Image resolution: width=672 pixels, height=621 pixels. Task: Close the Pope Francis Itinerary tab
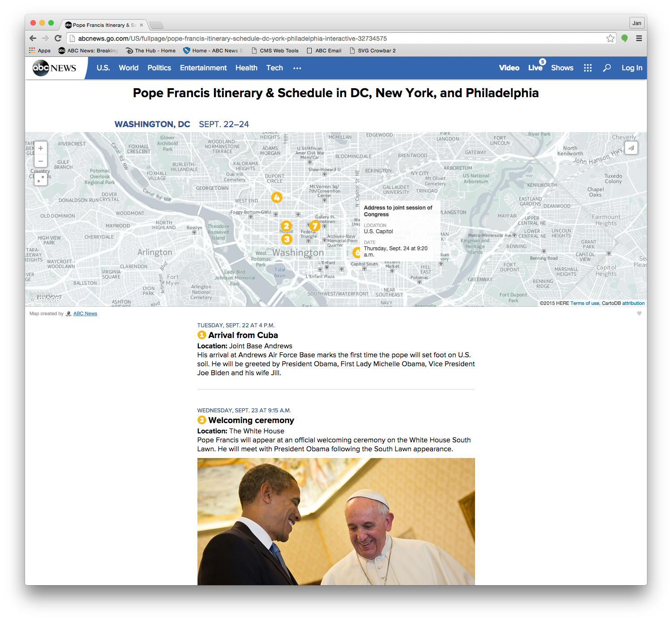click(141, 25)
